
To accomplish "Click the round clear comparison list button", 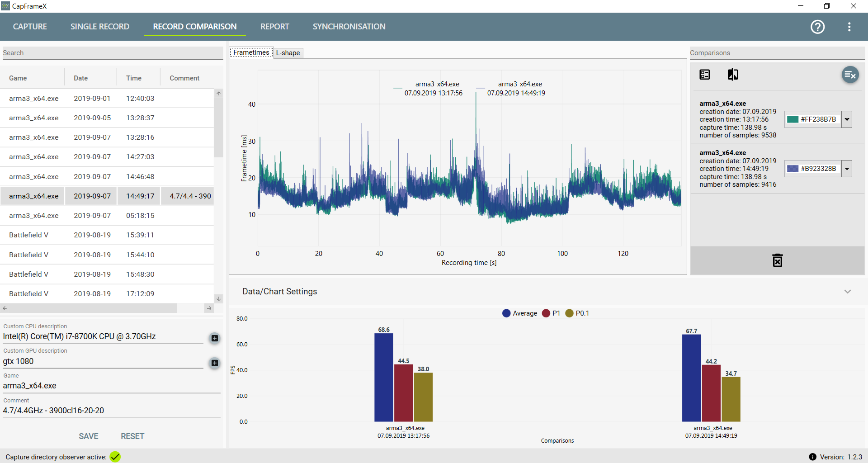I will click(x=850, y=75).
